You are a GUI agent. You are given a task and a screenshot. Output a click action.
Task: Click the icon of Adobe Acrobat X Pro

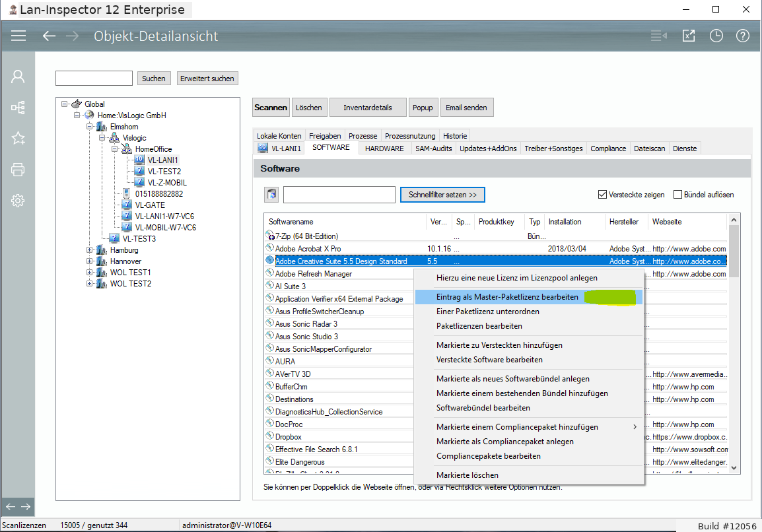(270, 248)
